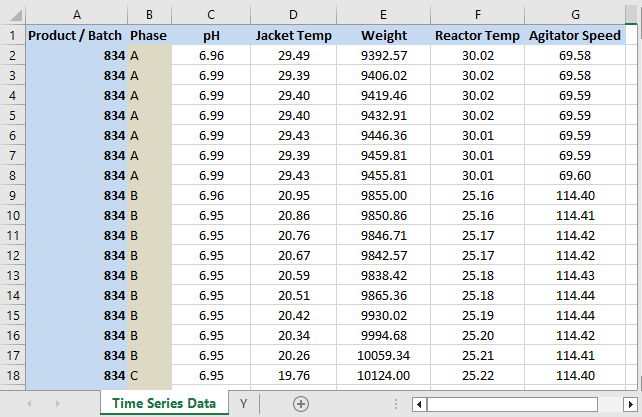
Task: Select column A header
Action: [x=76, y=15]
